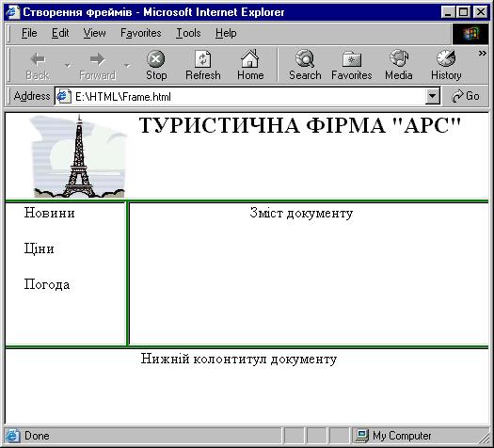Viewport: 494px width, 448px height.
Task: Show more toolbar buttons chevron
Action: 483,54
